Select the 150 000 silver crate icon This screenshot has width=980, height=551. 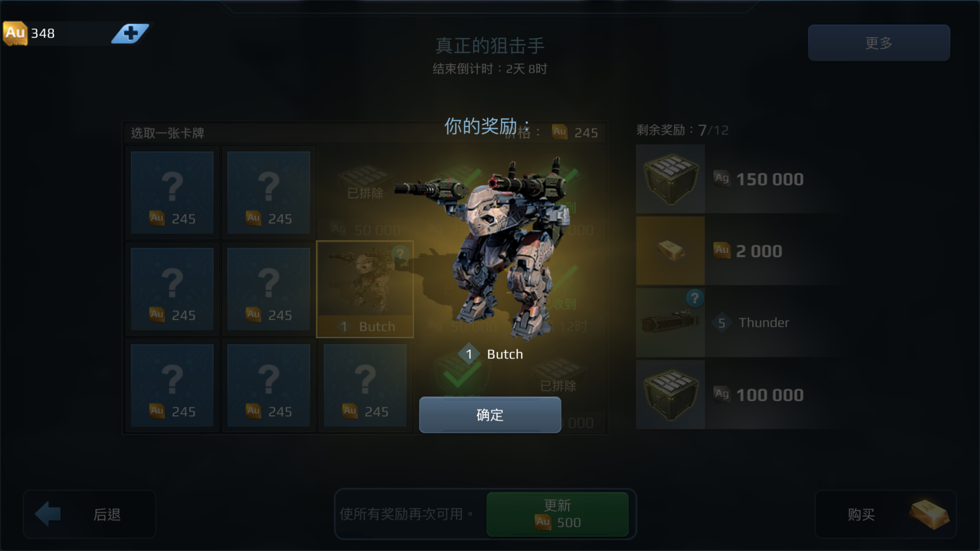click(670, 179)
